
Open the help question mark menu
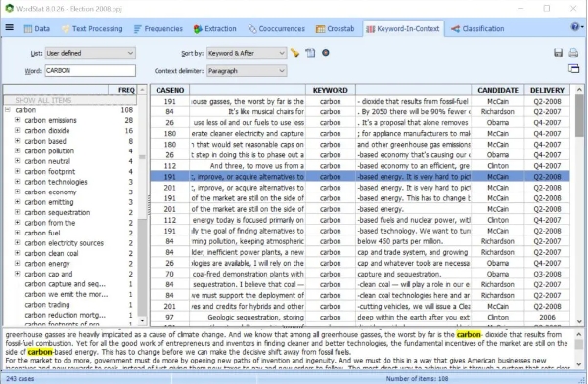pos(576,27)
